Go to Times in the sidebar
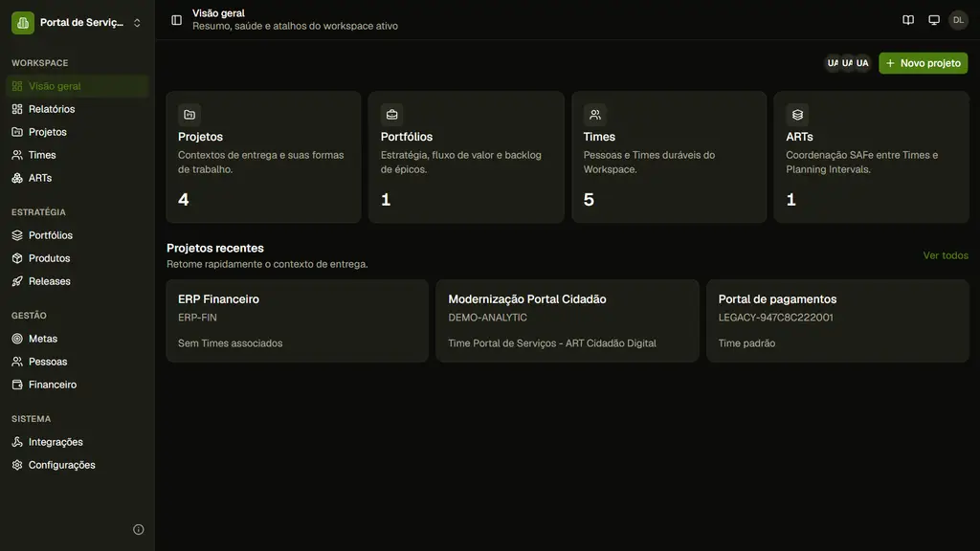This screenshot has width=980, height=551. (x=77, y=155)
